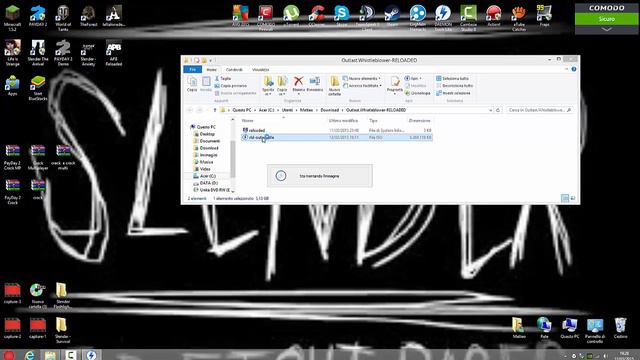Launch Fraps desktop shortcut
Screen dimensions: 640x360
(544, 16)
